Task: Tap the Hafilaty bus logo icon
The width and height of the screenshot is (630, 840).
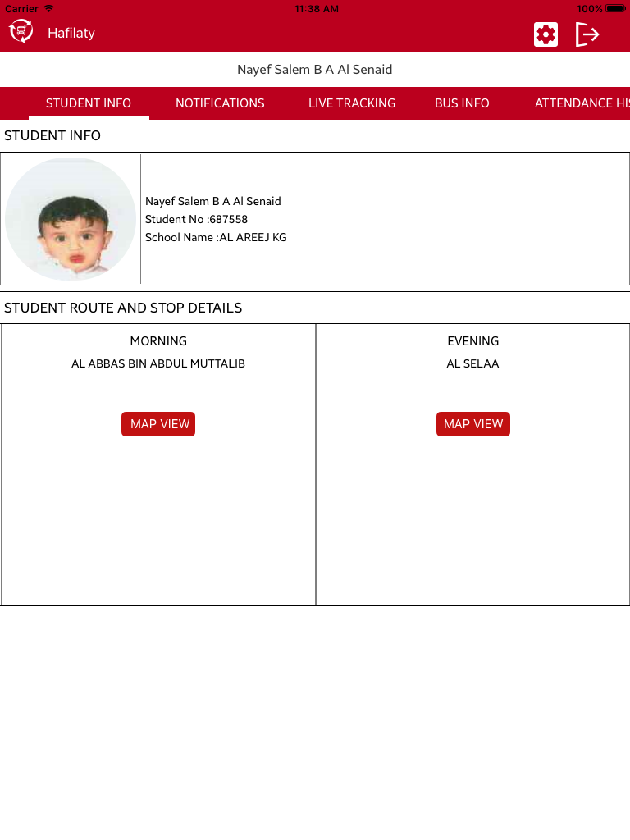Action: (21, 30)
